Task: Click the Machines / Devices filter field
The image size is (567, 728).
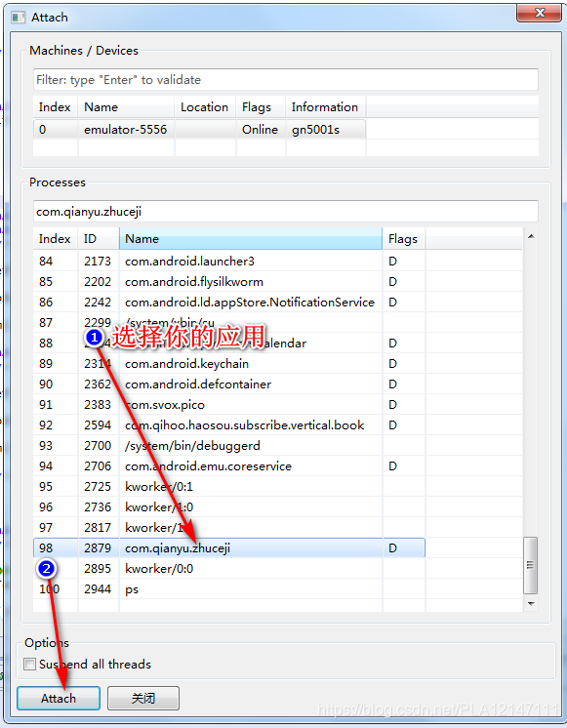Action: pos(286,79)
